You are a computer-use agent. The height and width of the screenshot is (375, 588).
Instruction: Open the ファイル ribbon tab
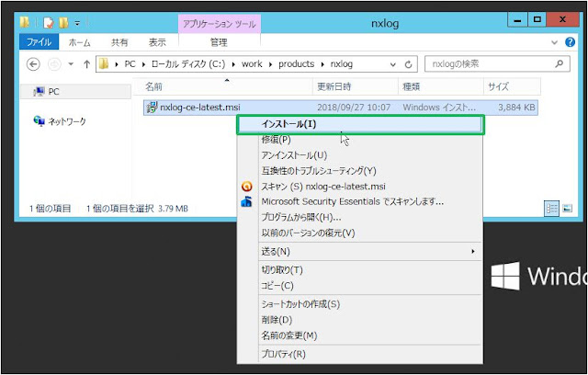(x=39, y=42)
